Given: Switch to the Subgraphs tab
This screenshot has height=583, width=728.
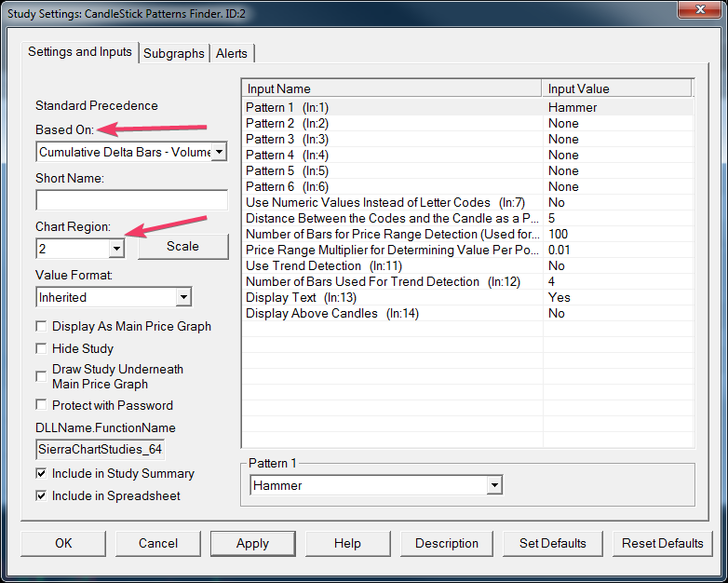Looking at the screenshot, I should 174,53.
